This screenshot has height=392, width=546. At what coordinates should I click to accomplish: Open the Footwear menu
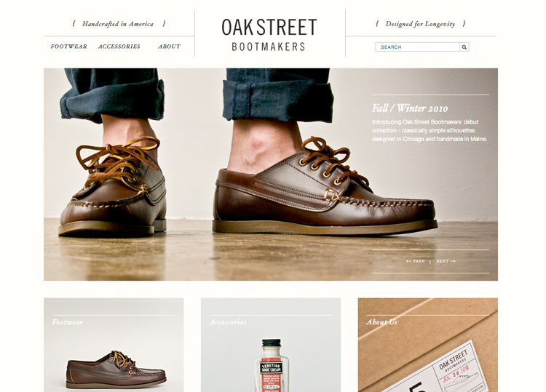click(68, 47)
